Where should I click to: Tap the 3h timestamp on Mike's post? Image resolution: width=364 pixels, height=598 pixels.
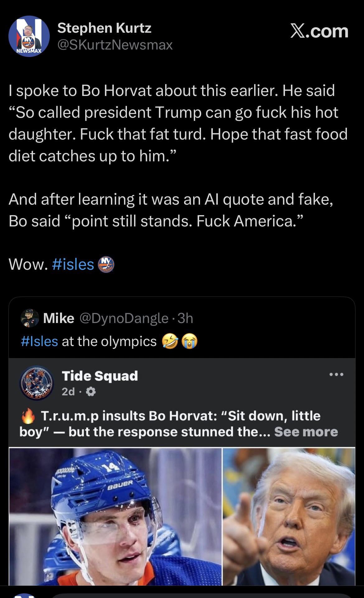tap(185, 318)
